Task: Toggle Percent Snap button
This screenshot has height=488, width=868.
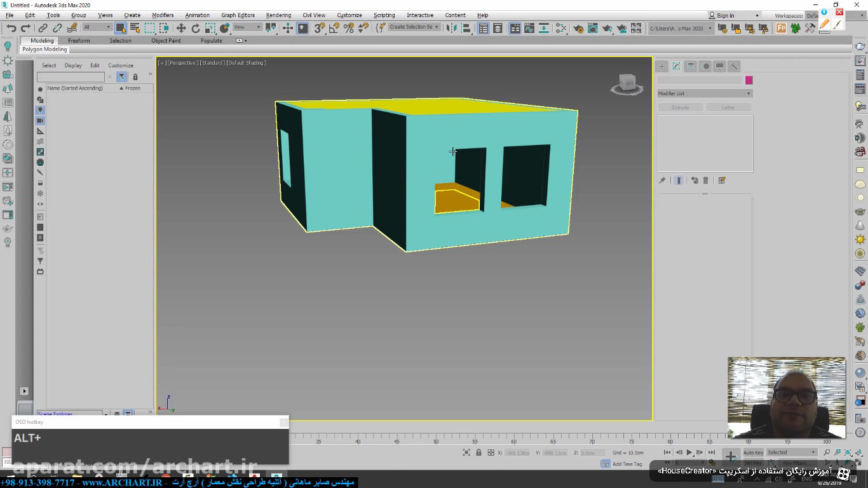Action: tap(349, 28)
